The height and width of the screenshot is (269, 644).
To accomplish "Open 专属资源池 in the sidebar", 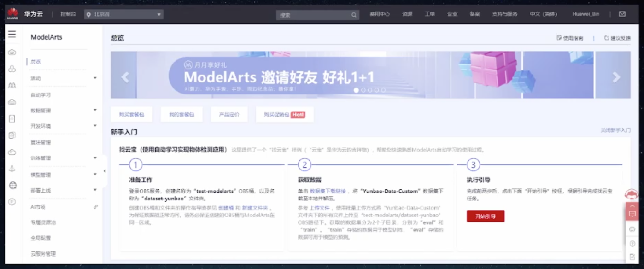I will point(43,222).
